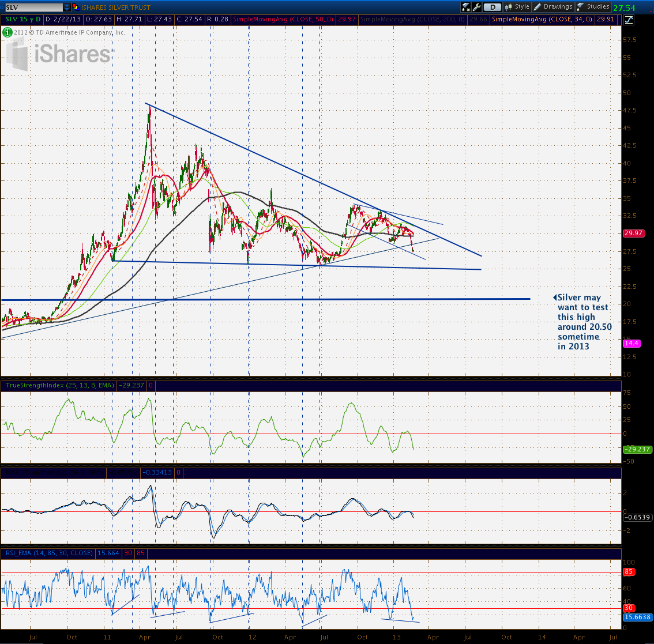This screenshot has width=654, height=644.
Task: Click the SLV symbol entry field
Action: click(x=33, y=7)
